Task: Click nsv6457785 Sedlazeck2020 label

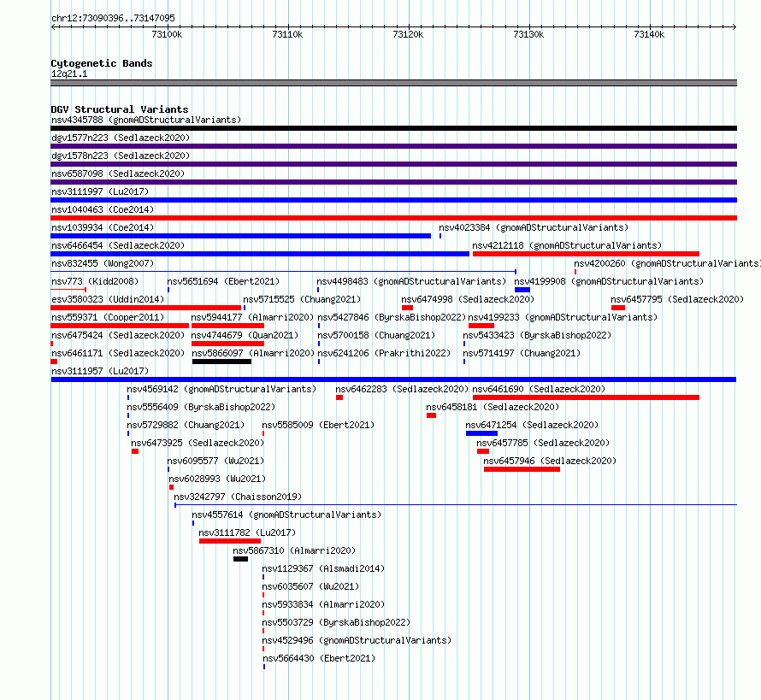Action: 543,443
